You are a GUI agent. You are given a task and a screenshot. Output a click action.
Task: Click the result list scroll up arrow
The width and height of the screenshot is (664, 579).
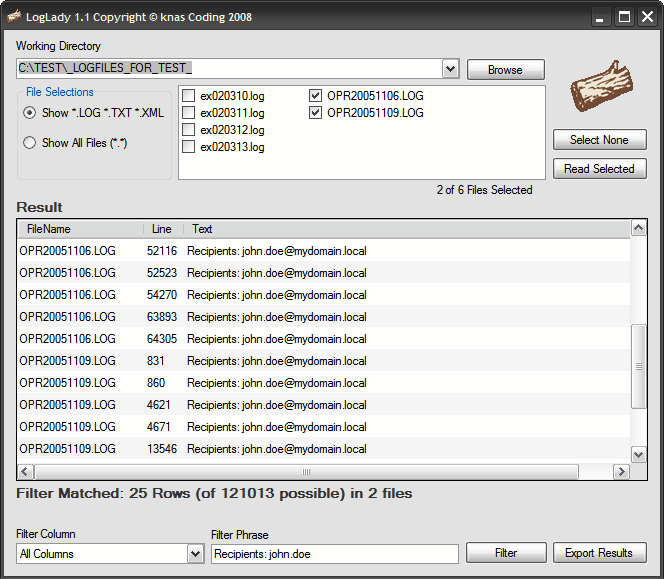639,228
